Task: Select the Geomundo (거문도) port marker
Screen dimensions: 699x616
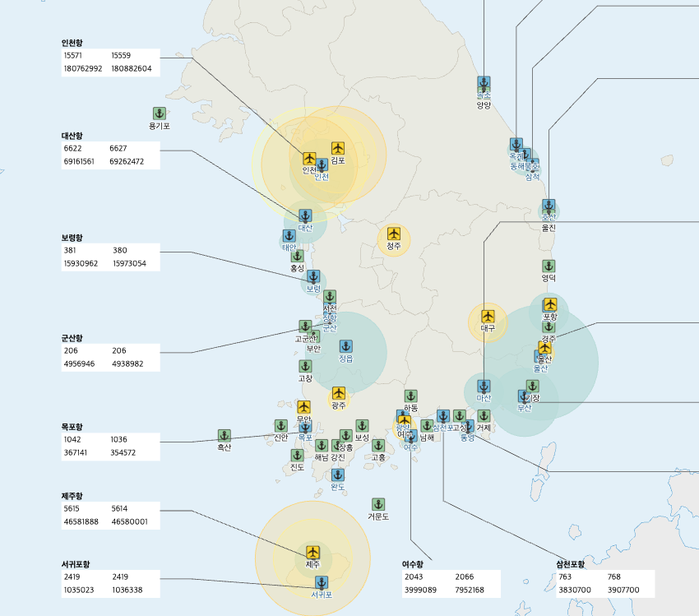Action: 378,504
